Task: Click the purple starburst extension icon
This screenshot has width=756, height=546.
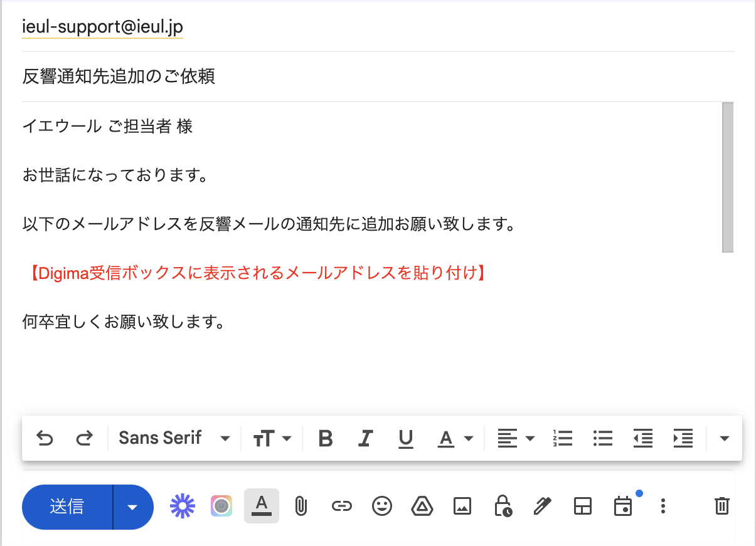Action: pos(183,505)
